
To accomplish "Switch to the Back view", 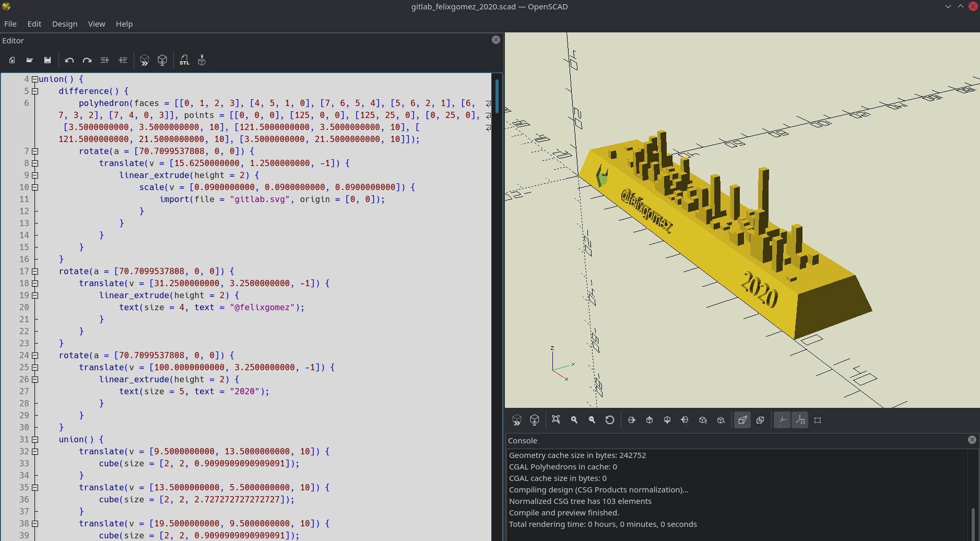I will point(721,420).
